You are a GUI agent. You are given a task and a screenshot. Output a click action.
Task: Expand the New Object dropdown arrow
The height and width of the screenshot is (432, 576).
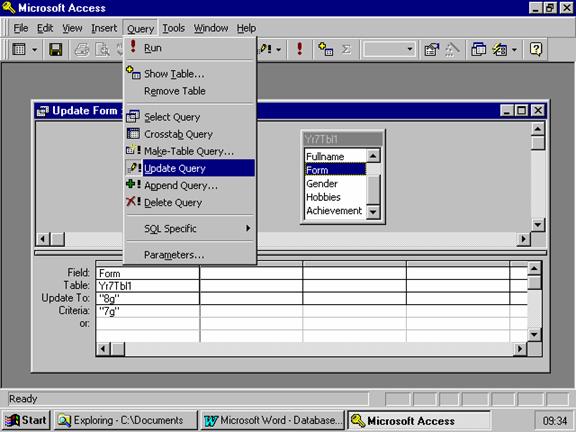(514, 50)
